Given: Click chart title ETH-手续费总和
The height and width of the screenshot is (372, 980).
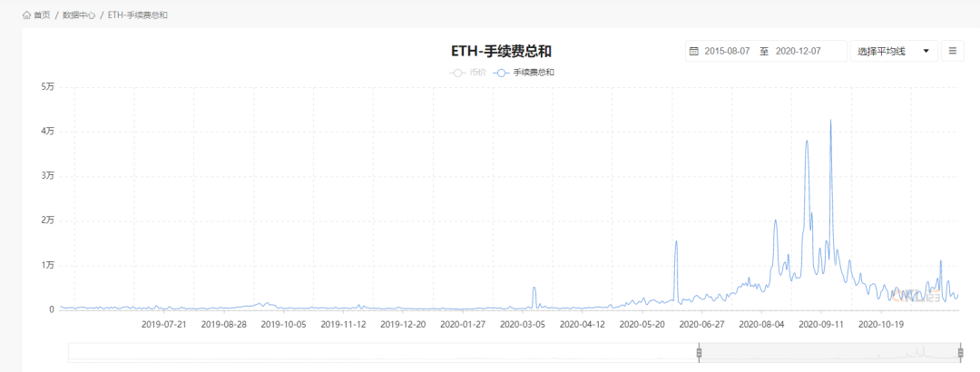Looking at the screenshot, I should pyautogui.click(x=501, y=52).
